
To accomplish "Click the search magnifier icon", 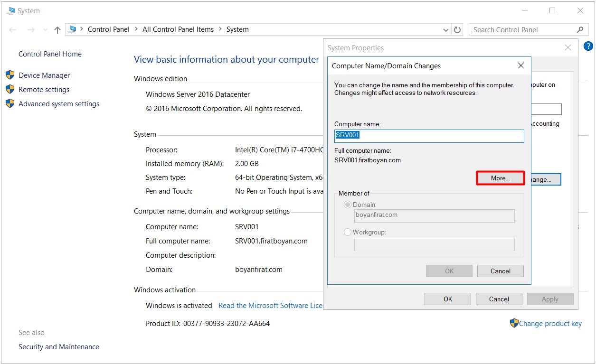I will tap(580, 29).
